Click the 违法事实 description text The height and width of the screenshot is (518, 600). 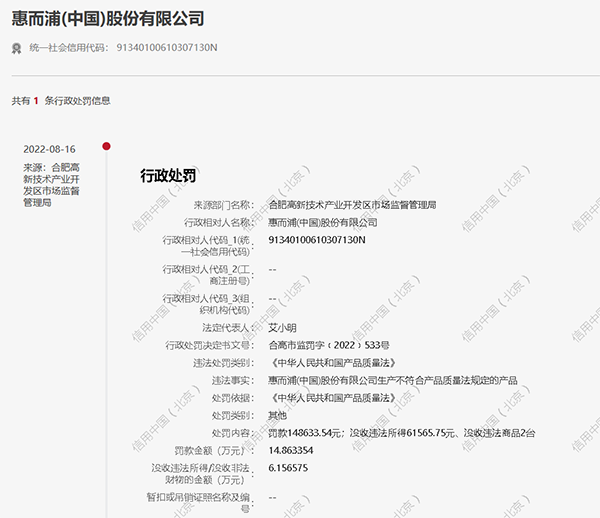coord(393,380)
